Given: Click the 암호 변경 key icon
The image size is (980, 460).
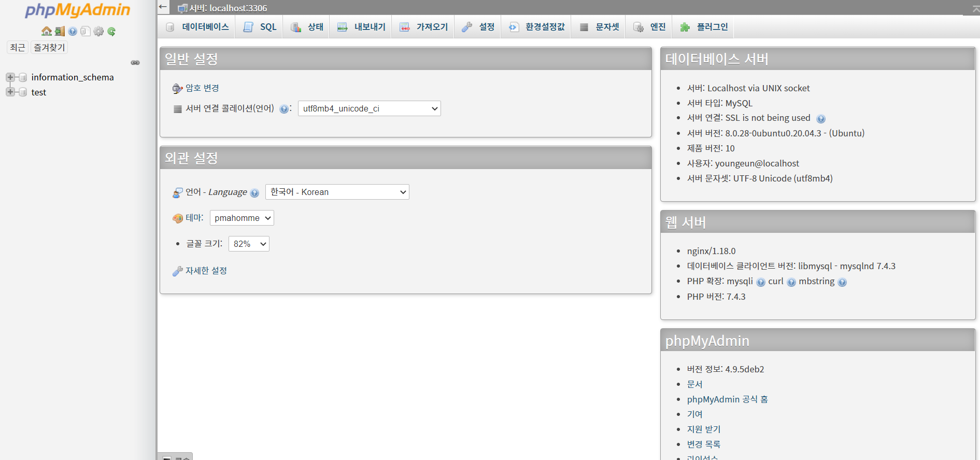Looking at the screenshot, I should (x=178, y=89).
